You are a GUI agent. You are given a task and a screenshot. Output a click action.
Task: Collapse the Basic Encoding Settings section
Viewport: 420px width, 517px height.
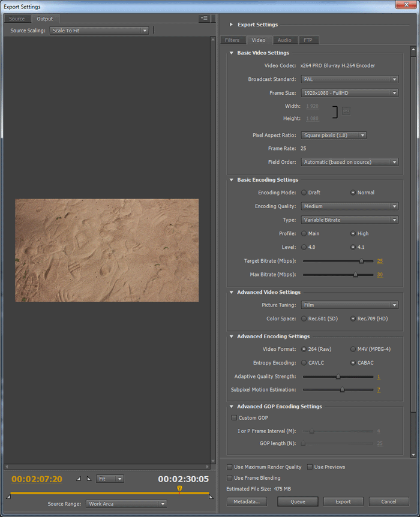[x=231, y=180]
